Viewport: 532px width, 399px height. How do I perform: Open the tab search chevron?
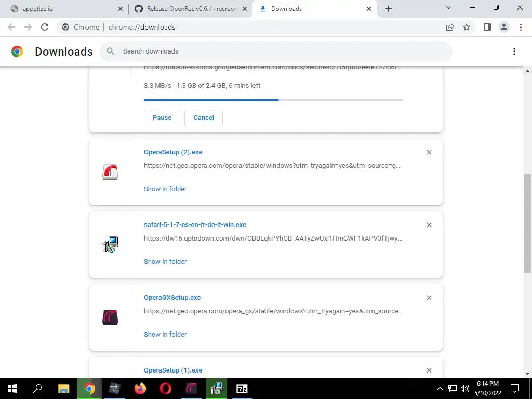(448, 7)
